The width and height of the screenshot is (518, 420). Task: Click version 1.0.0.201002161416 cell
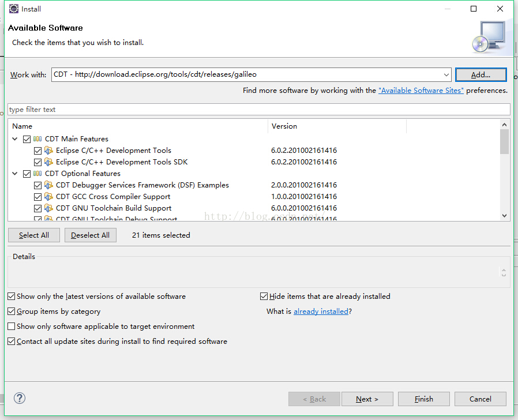304,197
